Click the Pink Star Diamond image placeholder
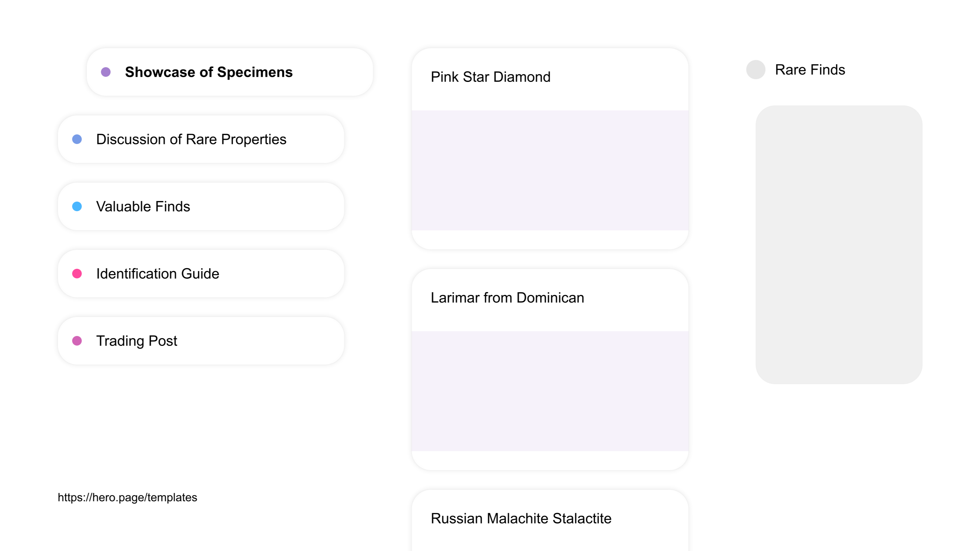 click(550, 170)
